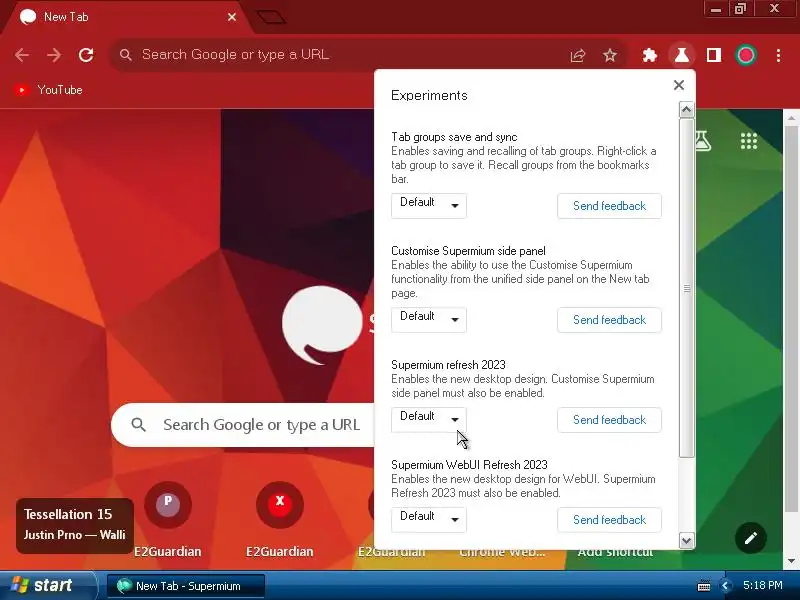This screenshot has height=600, width=800.
Task: Toggle the Experiments flask toolbar icon
Action: tap(682, 55)
